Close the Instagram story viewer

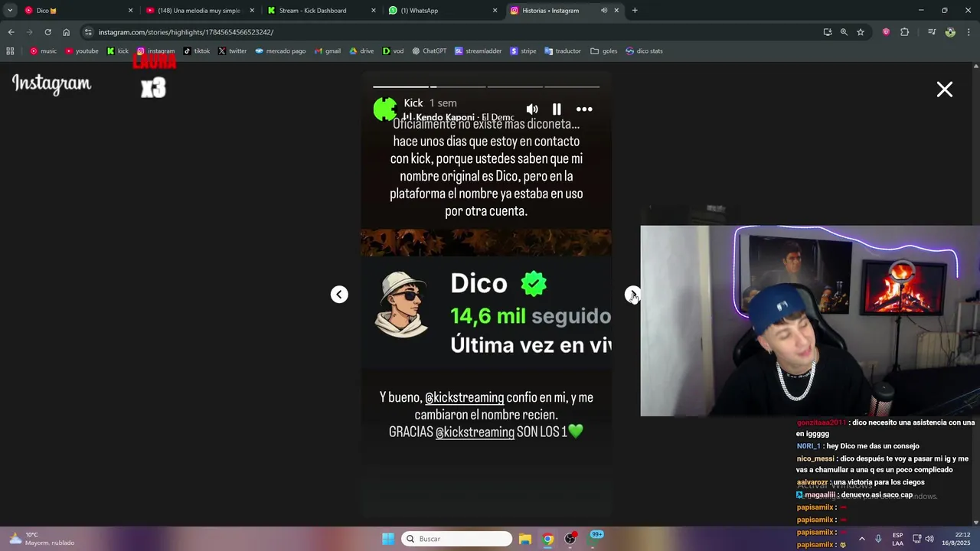pos(945,90)
